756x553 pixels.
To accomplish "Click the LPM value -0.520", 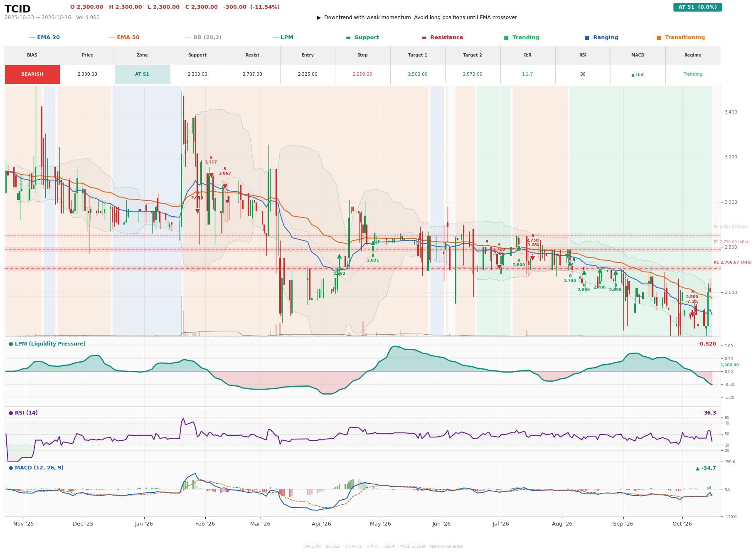I will coord(707,344).
